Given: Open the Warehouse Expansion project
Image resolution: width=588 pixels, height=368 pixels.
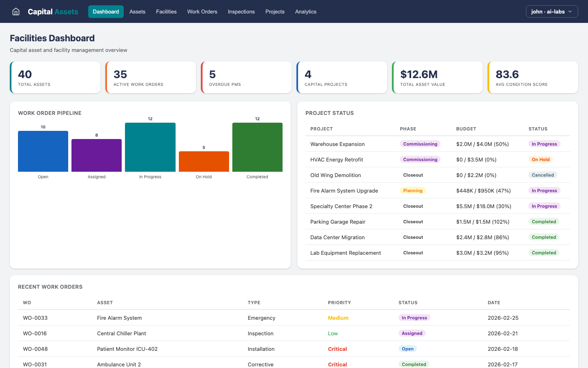Looking at the screenshot, I should pyautogui.click(x=337, y=144).
